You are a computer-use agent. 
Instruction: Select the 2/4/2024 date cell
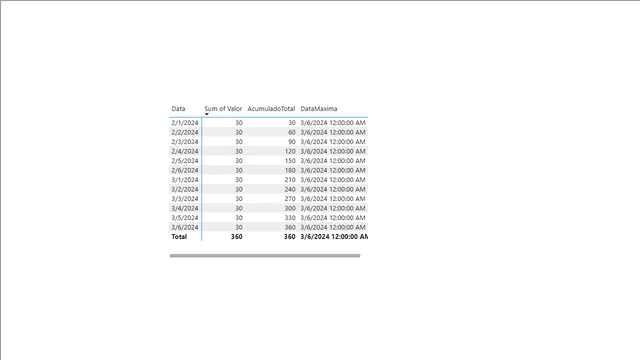tap(184, 151)
